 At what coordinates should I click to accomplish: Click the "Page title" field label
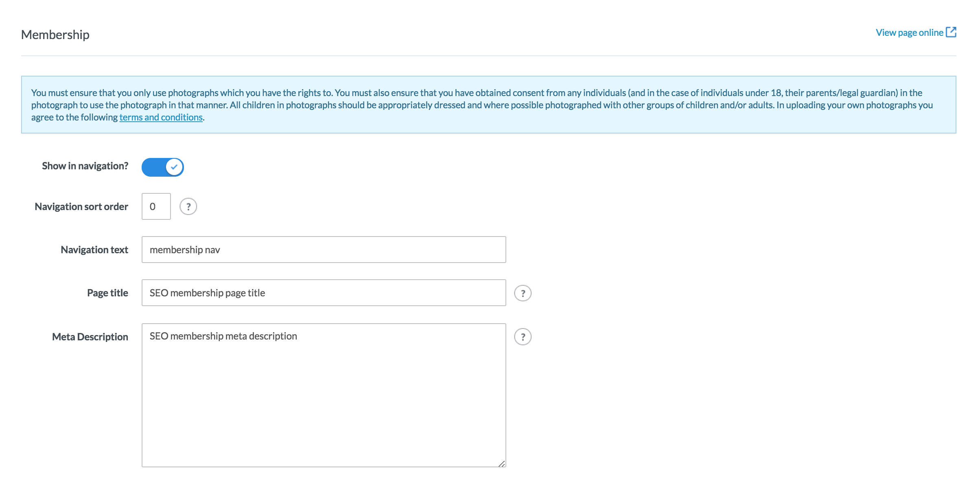click(107, 293)
